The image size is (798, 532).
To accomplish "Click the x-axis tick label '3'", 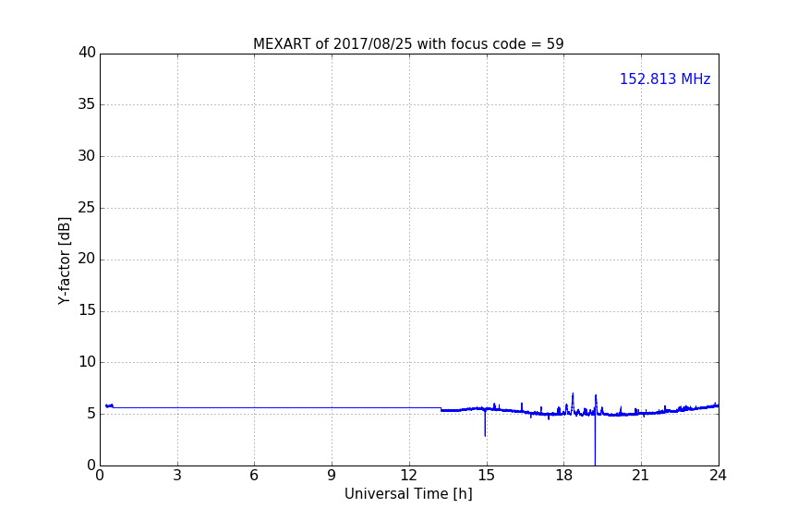I will click(177, 476).
